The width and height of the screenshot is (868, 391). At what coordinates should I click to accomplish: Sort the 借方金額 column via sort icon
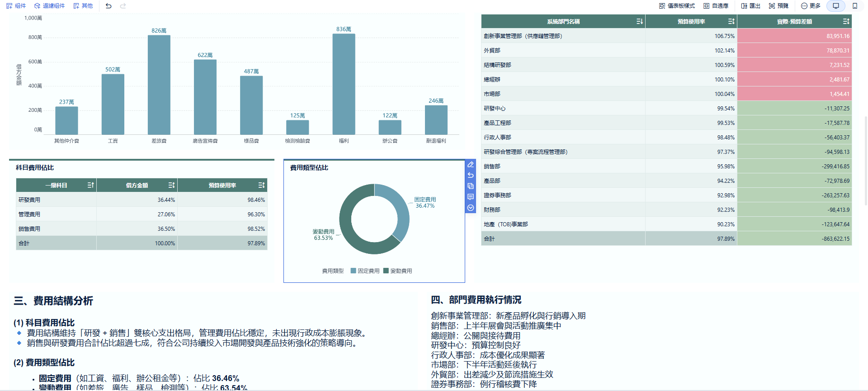pos(171,185)
